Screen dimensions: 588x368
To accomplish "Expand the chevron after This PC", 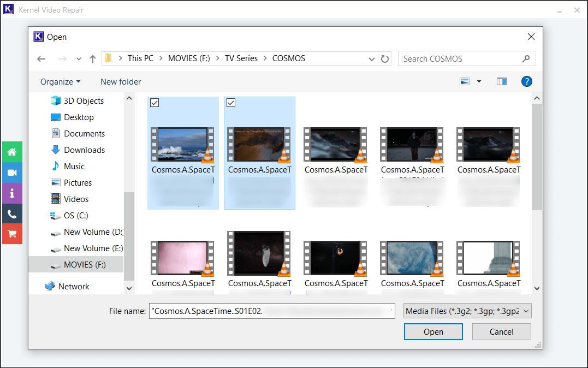I will click(x=161, y=58).
